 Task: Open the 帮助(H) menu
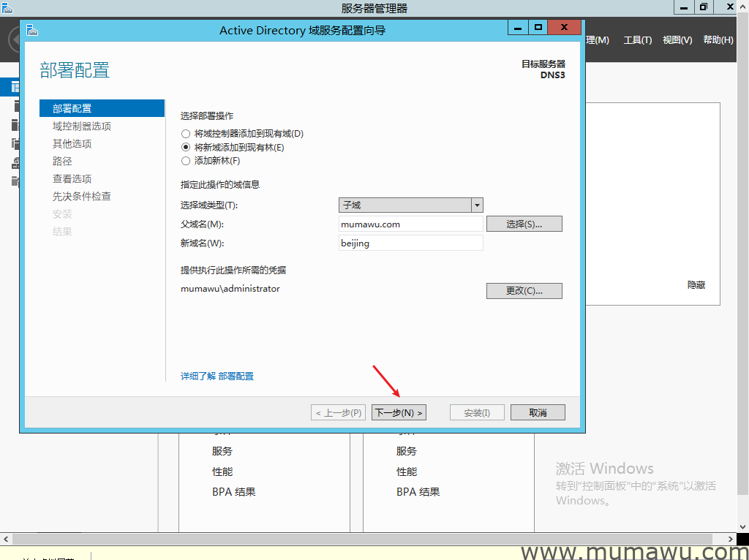point(718,40)
